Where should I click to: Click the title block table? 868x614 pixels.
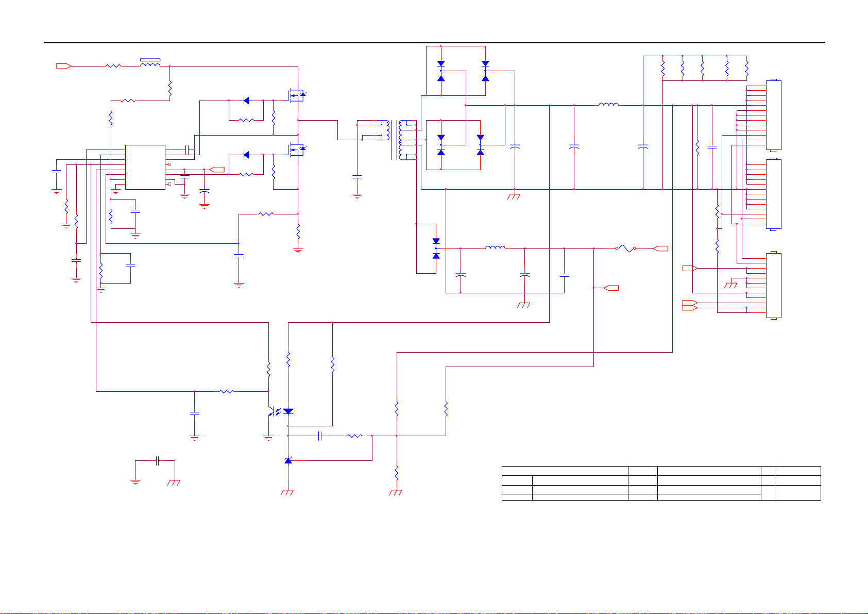[661, 483]
